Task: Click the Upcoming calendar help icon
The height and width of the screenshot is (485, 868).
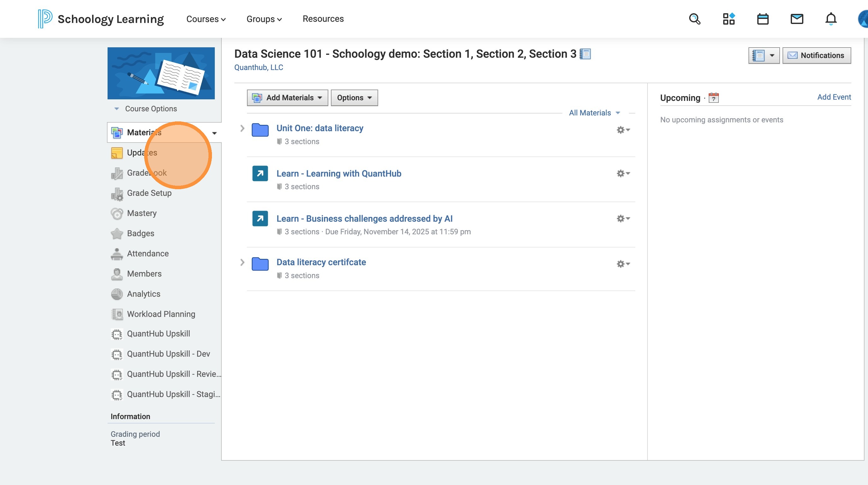Action: pos(713,98)
